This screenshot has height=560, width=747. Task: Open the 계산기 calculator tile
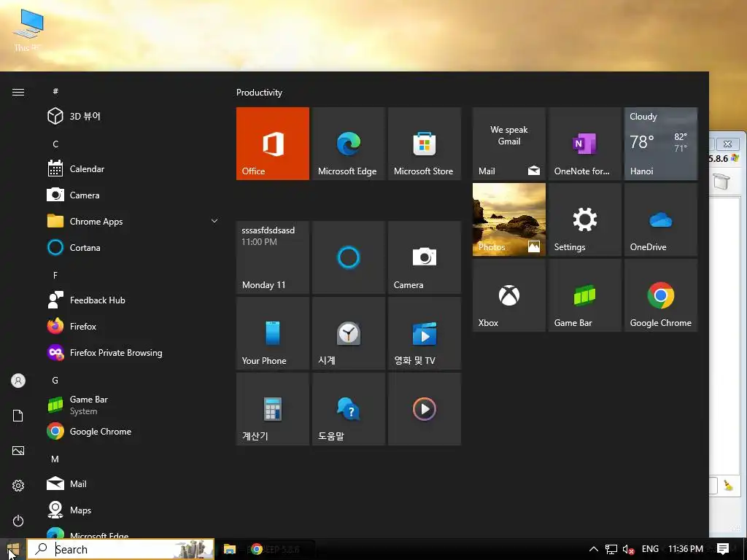point(273,408)
